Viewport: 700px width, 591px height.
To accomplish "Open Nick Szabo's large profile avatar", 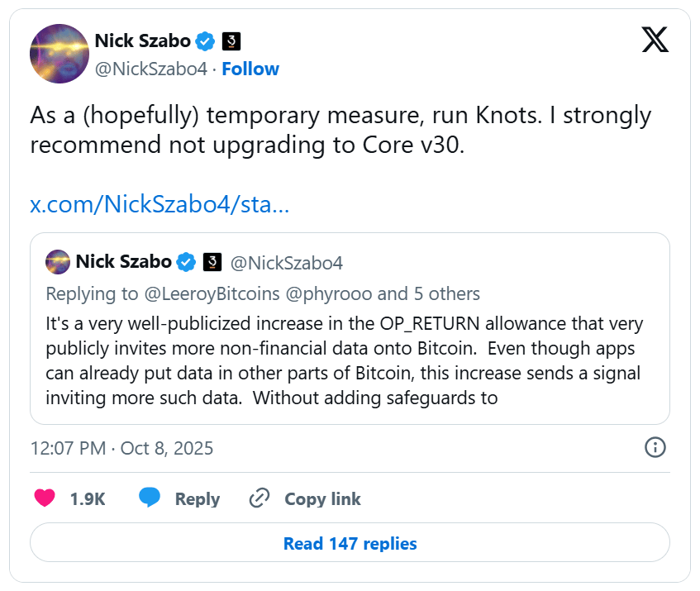I will [60, 54].
